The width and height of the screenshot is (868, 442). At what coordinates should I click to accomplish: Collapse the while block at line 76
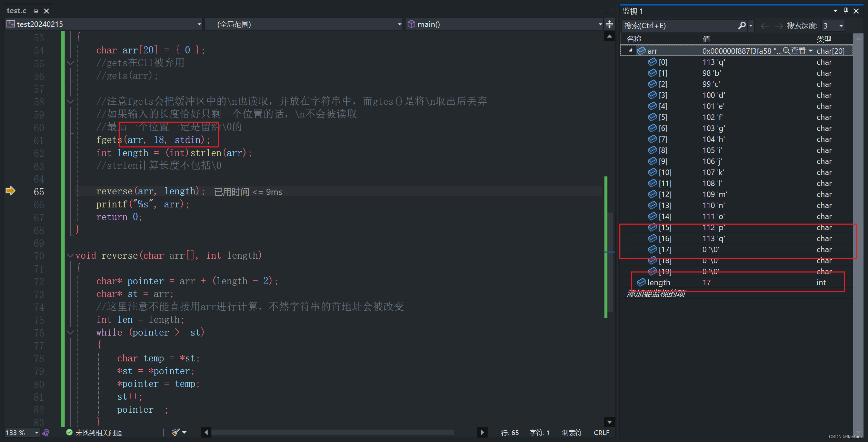pos(70,332)
